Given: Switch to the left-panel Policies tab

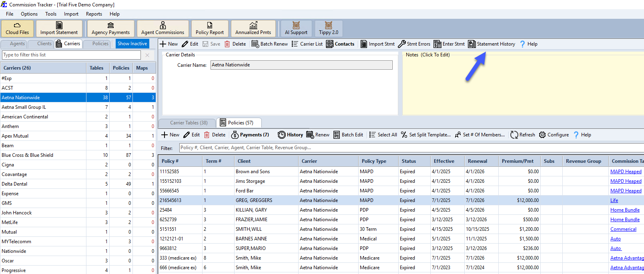Looking at the screenshot, I should [97, 44].
